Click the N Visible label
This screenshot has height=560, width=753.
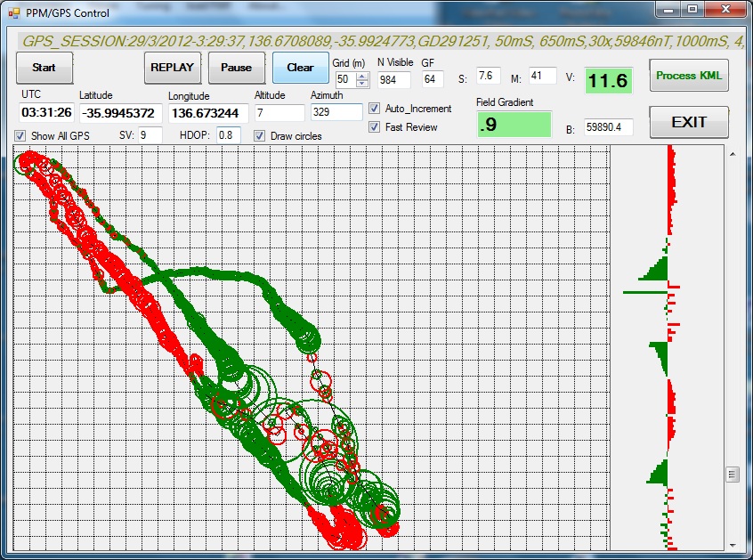[x=395, y=62]
